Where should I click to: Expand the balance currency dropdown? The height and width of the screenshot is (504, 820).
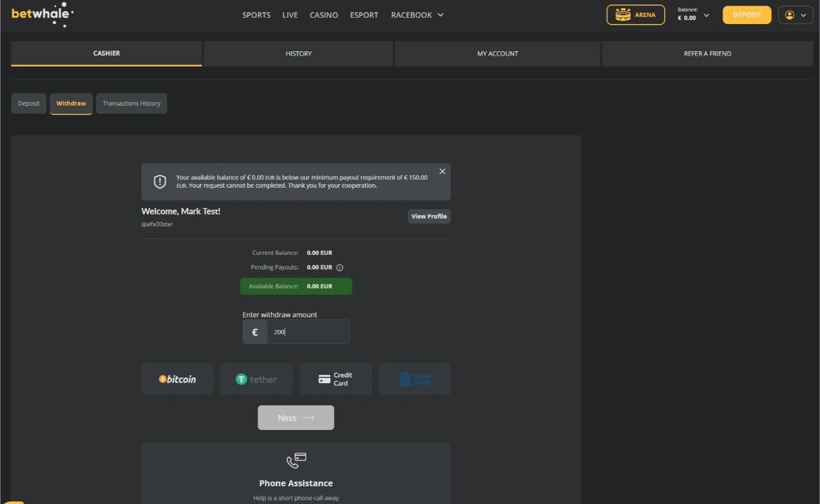click(x=706, y=15)
